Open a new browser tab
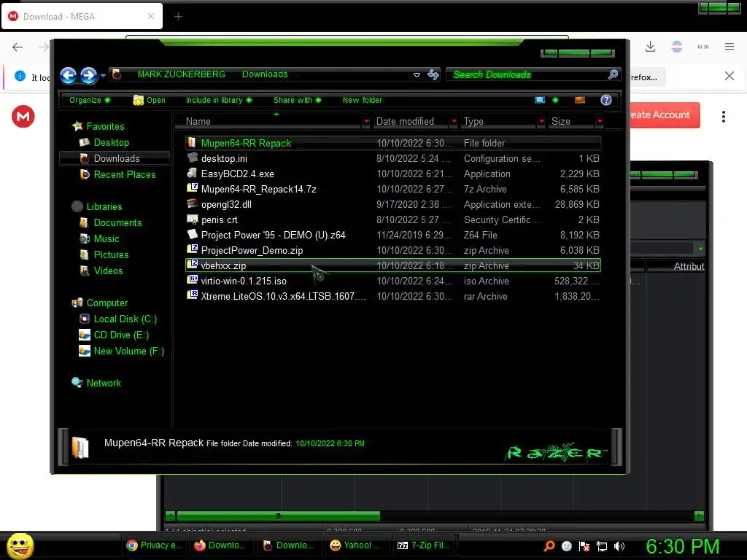Screen dimensions: 747x560 click(x=178, y=17)
